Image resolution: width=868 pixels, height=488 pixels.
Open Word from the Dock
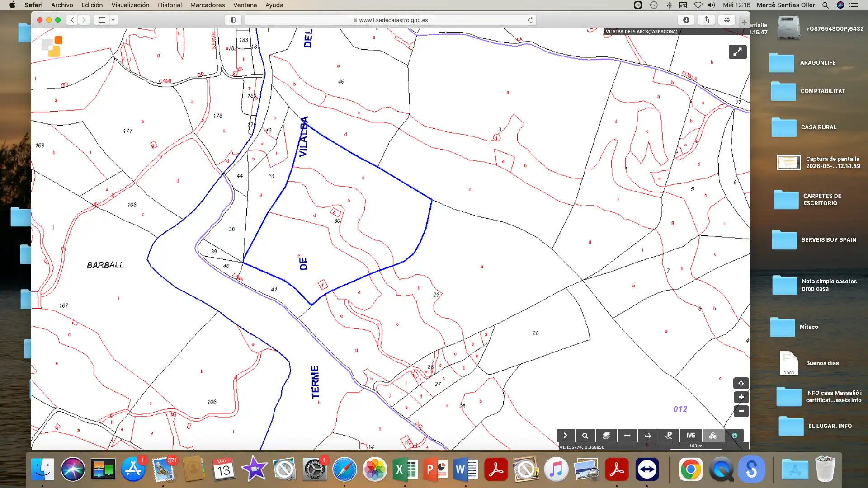point(466,469)
